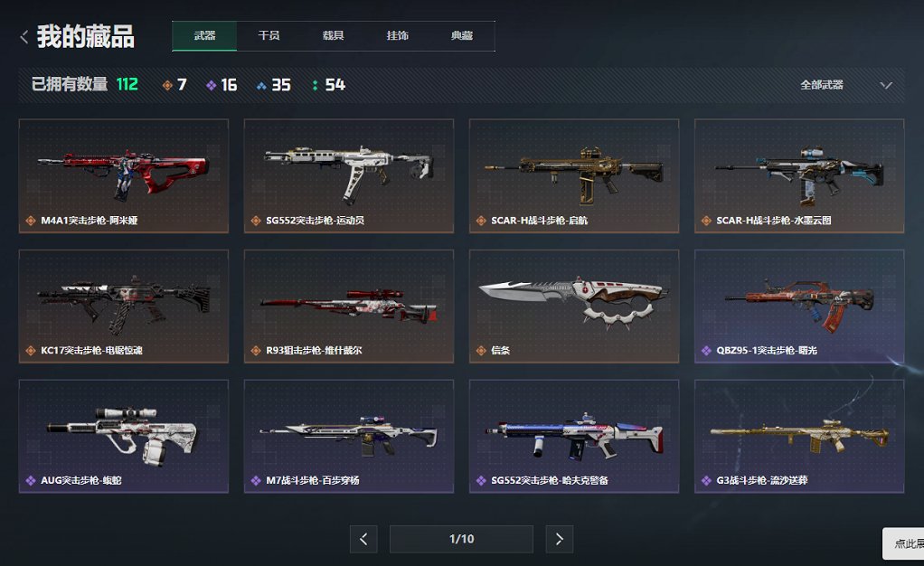Click the green rarity icon beside 54
Screen dimensions: 924x566
tap(316, 86)
